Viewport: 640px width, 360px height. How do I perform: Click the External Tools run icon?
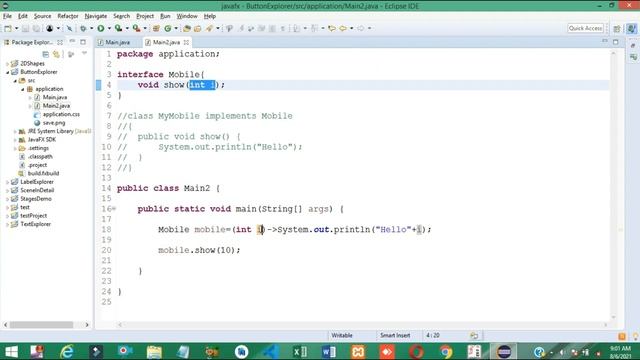pos(136,28)
